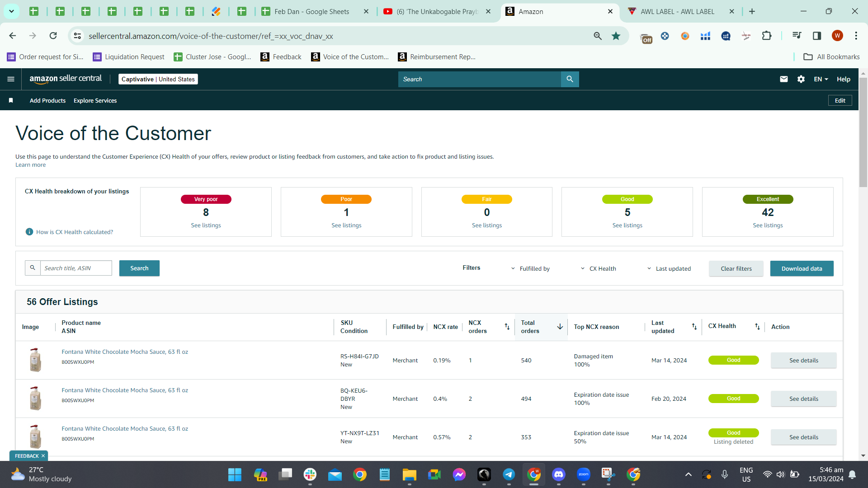Click the Amazon Seller Central logo

click(x=66, y=79)
